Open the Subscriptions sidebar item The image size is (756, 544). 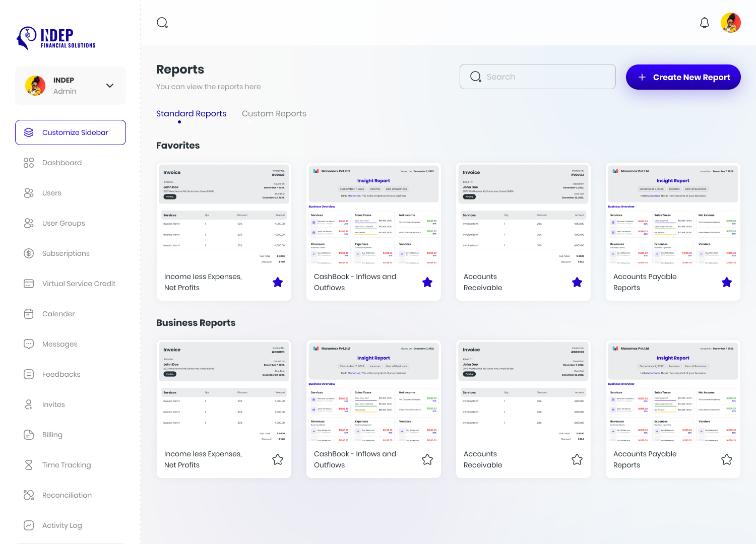pos(66,253)
